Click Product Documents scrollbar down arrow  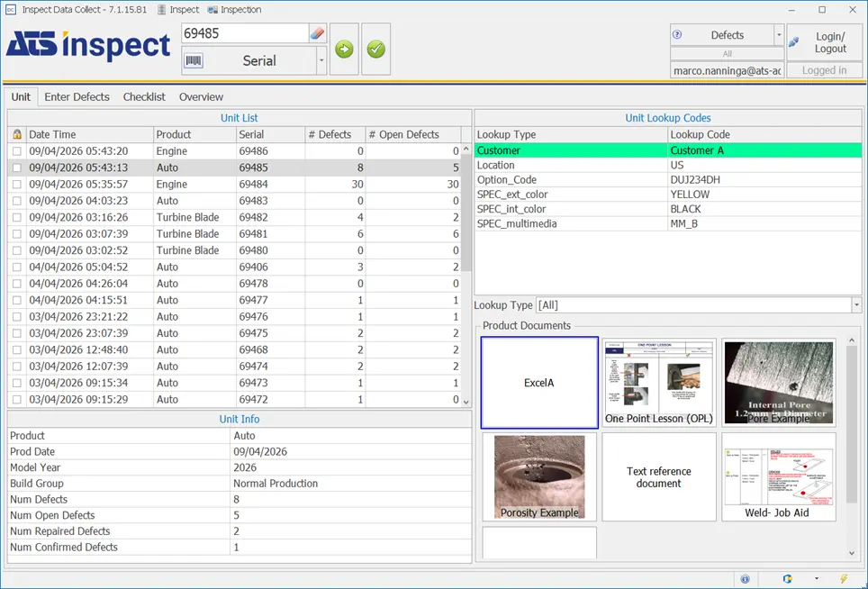(852, 553)
